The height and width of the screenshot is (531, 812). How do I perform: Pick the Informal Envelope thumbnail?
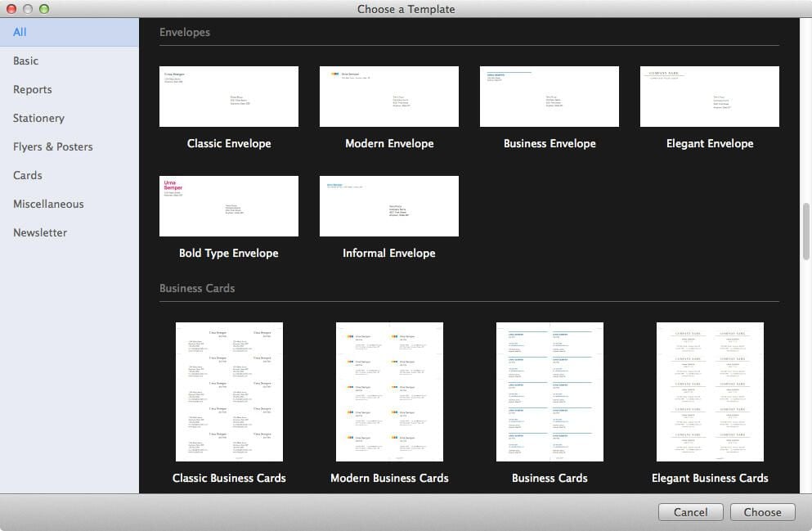[389, 206]
